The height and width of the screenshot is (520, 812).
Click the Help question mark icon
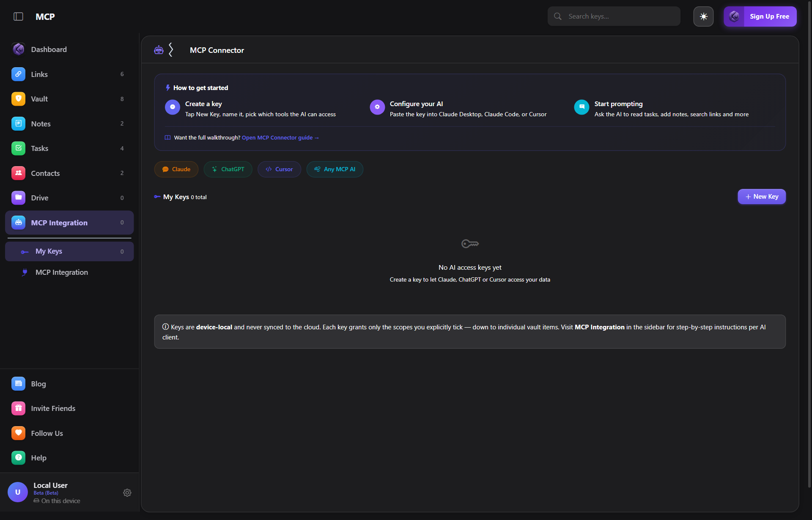pyautogui.click(x=18, y=458)
